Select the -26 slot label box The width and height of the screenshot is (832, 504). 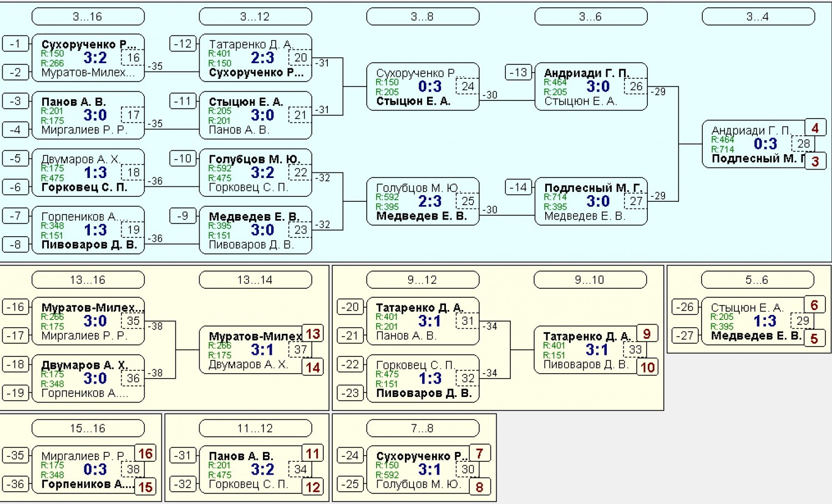pyautogui.click(x=686, y=307)
